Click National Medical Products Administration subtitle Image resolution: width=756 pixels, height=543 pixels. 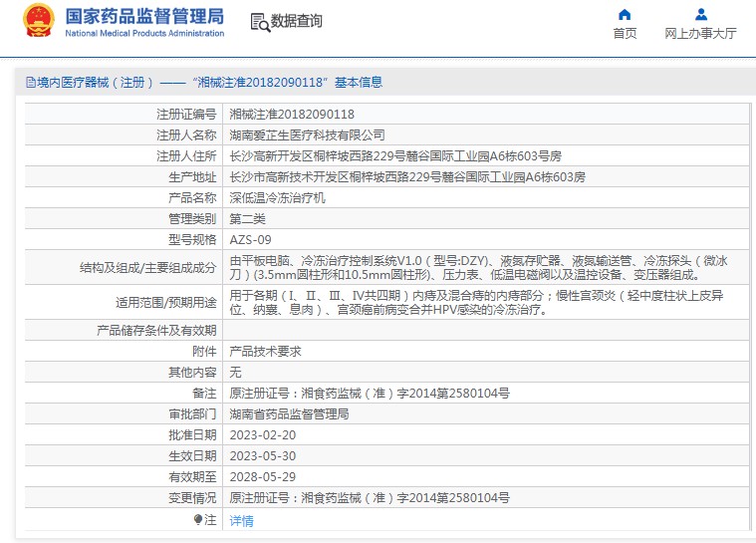144,33
